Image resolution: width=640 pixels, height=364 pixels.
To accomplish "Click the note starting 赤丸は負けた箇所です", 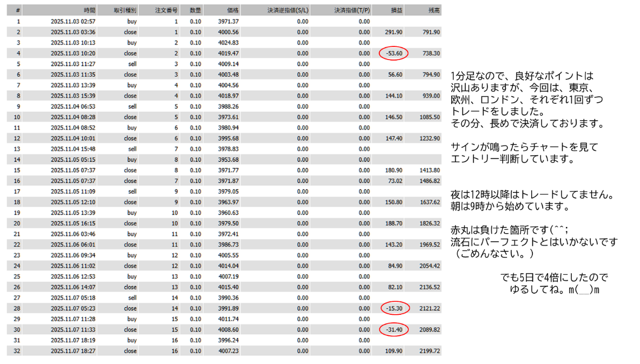I will point(510,230).
